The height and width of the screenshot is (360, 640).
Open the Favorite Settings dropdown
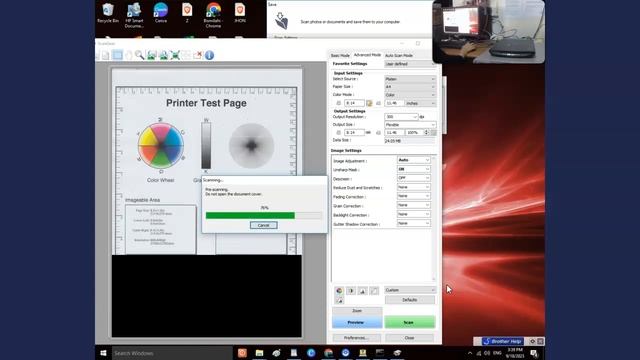tap(410, 64)
